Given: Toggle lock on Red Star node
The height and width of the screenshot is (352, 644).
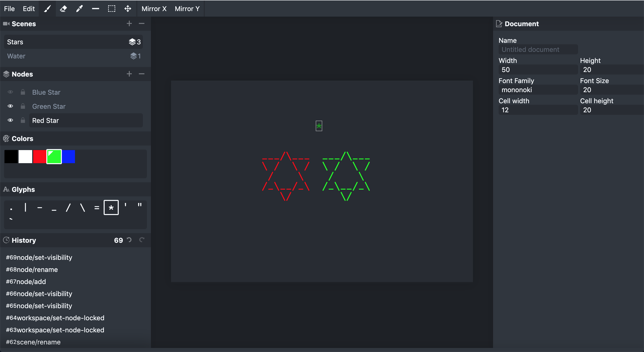Looking at the screenshot, I should (23, 120).
